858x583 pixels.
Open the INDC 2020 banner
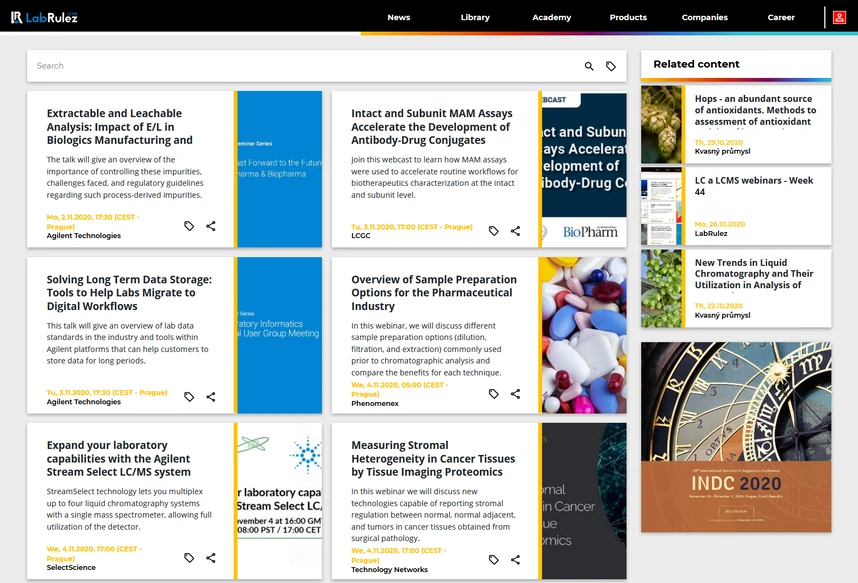click(736, 437)
